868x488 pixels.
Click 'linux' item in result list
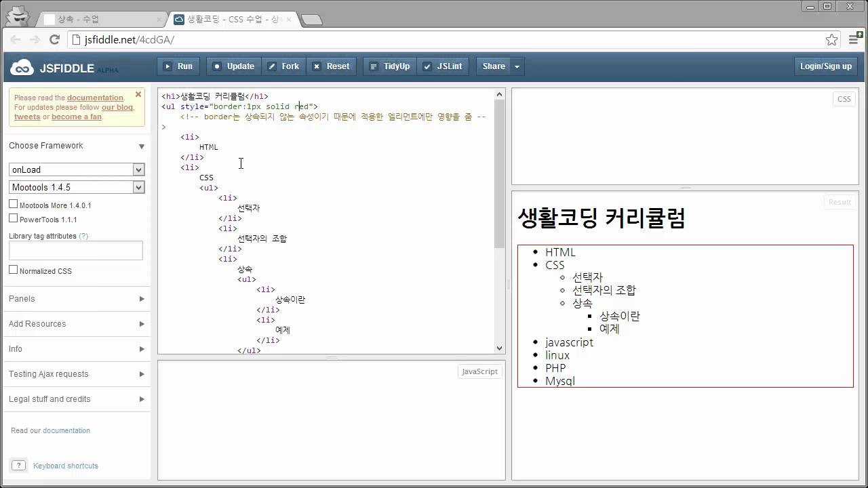pyautogui.click(x=557, y=355)
